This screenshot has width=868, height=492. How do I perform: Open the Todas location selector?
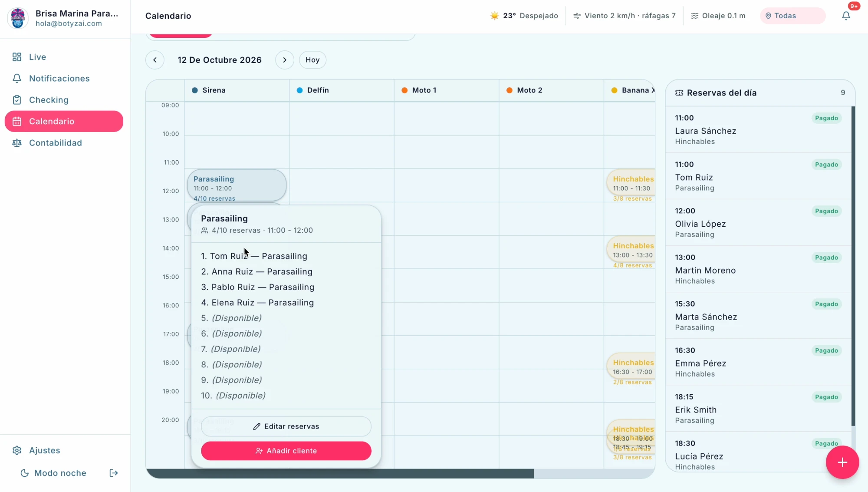[x=792, y=16]
